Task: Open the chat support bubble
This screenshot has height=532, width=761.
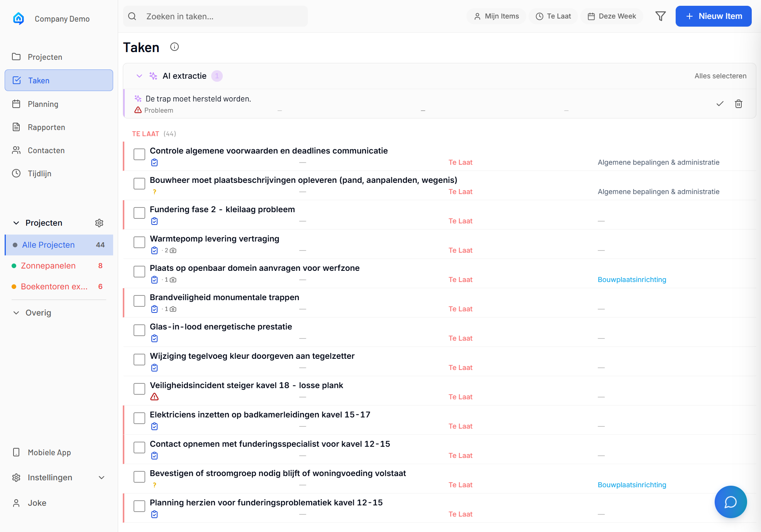Action: (x=730, y=502)
